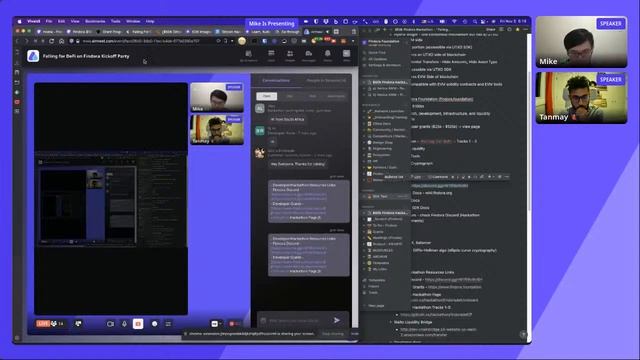The width and height of the screenshot is (640, 360).
Task: Click Stop sharing in the screen-share bar
Action: pyautogui.click(x=333, y=334)
